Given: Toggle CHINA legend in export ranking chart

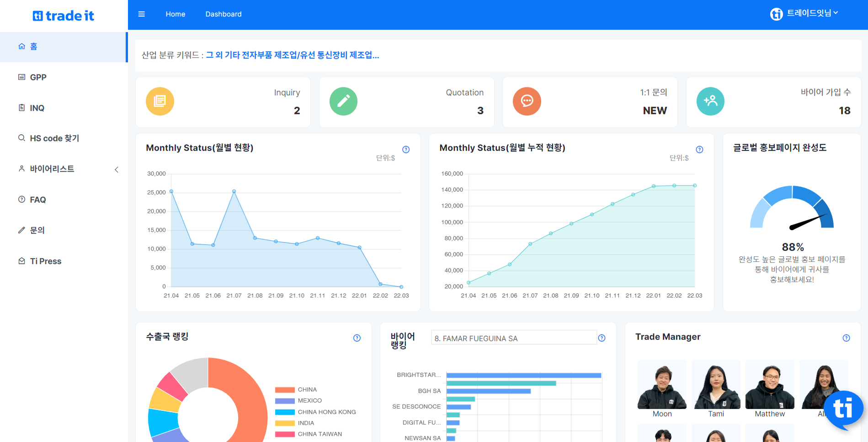Looking at the screenshot, I should pyautogui.click(x=296, y=390).
